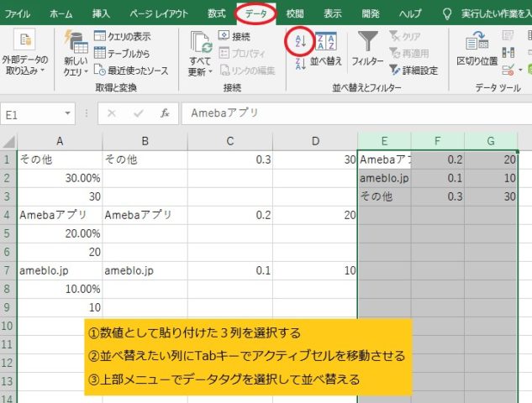Viewport: 532px width, 403px height.
Task: Select row 4 header
Action: point(8,215)
